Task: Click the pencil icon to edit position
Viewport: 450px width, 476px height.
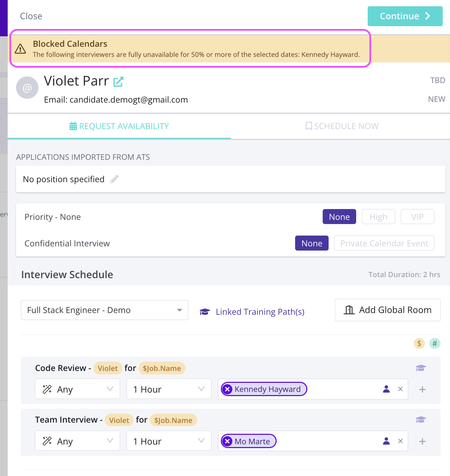Action: click(114, 179)
